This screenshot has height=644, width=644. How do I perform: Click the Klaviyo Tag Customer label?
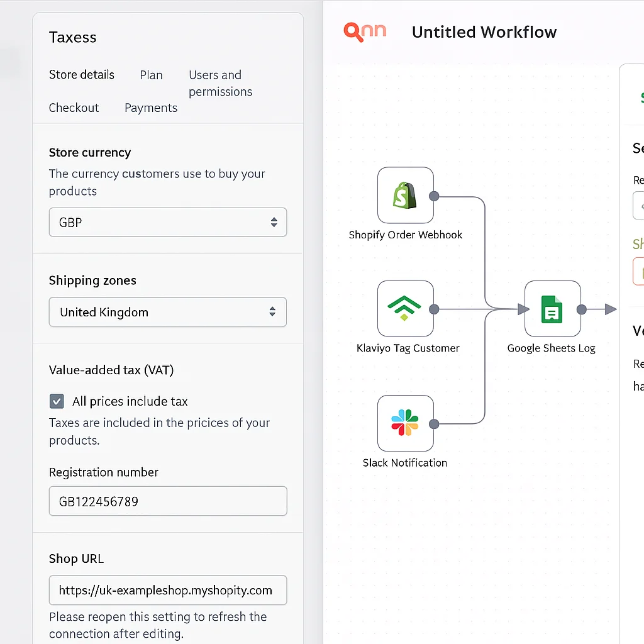(408, 348)
